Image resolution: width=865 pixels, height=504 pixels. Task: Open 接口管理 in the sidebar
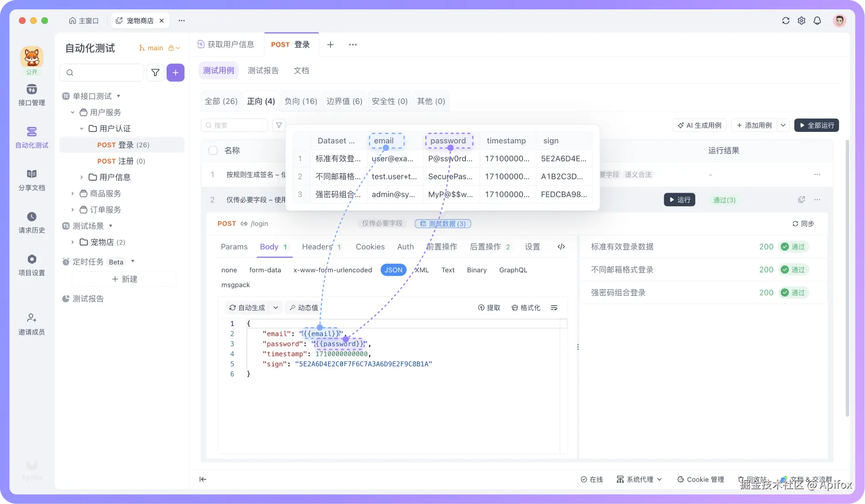[32, 95]
